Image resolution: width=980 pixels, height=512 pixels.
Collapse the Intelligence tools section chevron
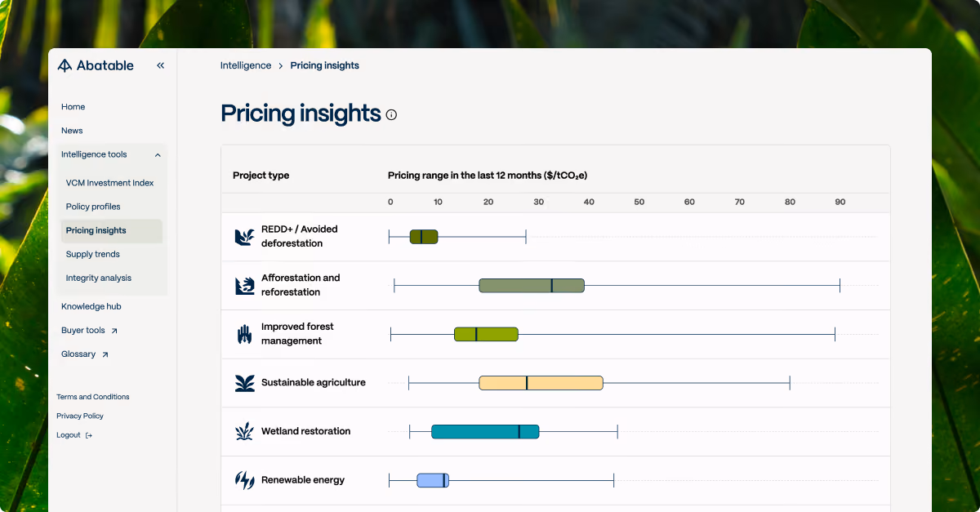[158, 155]
